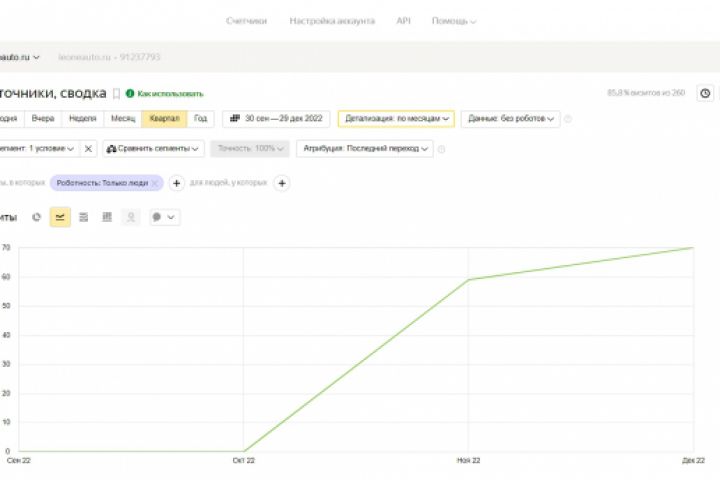Click the green line's Nov 22 data point

tap(468, 279)
